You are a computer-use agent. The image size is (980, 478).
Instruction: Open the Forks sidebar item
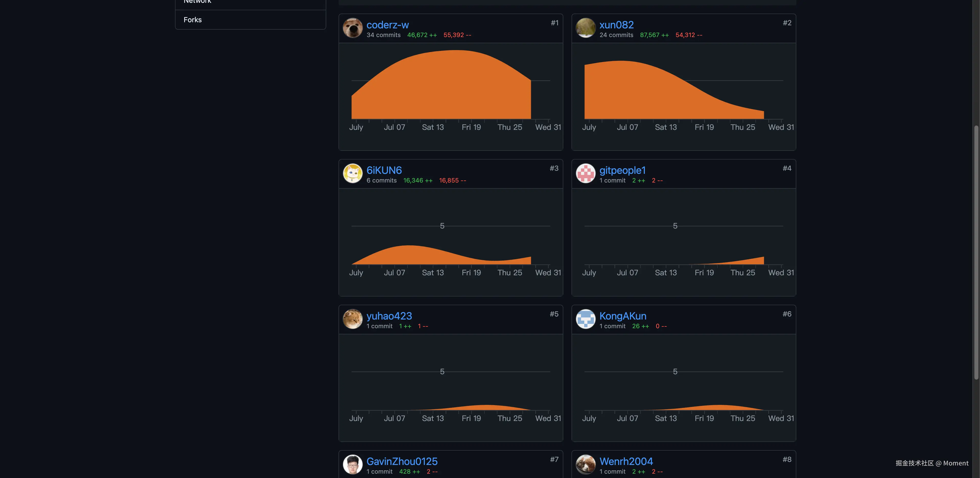pos(193,20)
